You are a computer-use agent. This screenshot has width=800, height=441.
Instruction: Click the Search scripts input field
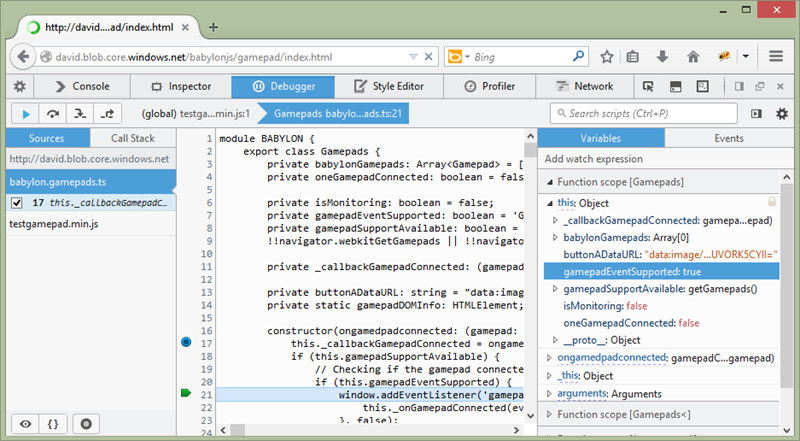click(x=643, y=113)
